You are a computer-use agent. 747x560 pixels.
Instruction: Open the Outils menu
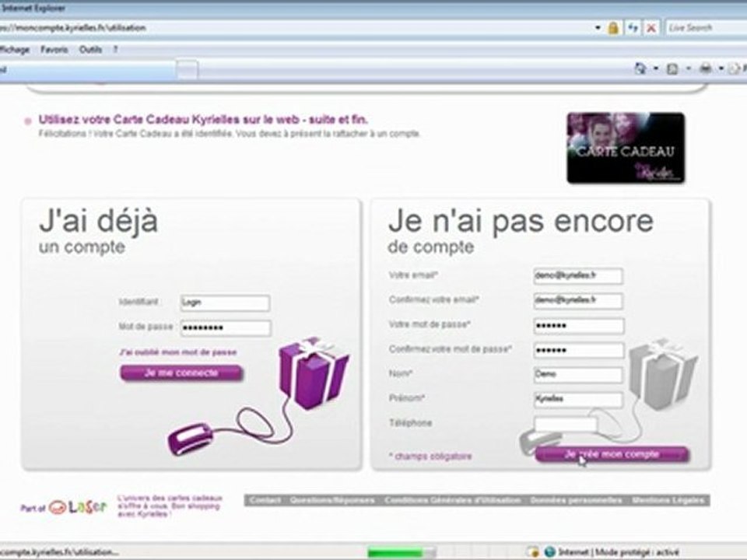pos(90,49)
